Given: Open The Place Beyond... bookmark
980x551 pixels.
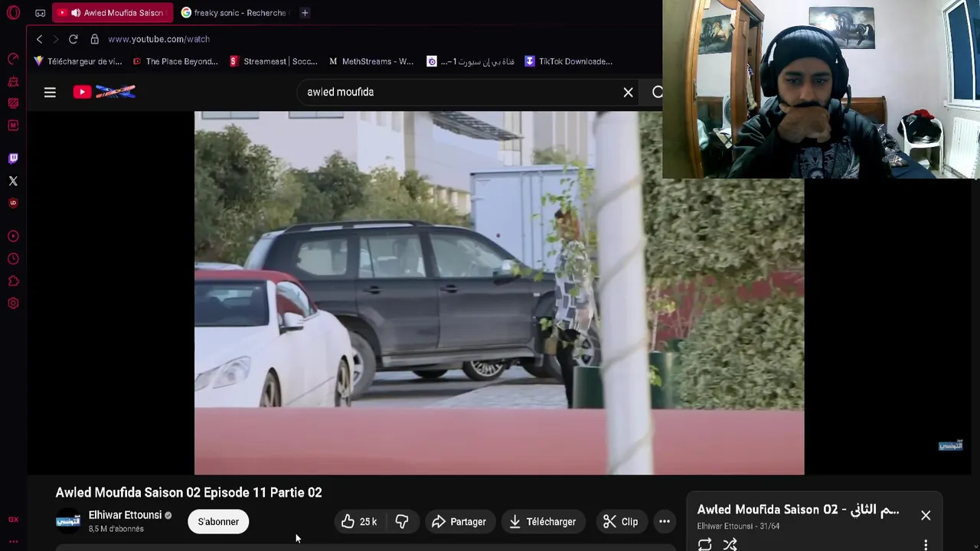Looking at the screenshot, I should point(175,61).
